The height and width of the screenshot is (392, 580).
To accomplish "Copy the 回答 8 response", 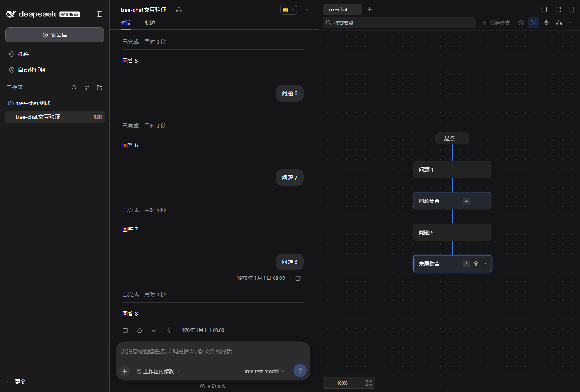I will [125, 330].
